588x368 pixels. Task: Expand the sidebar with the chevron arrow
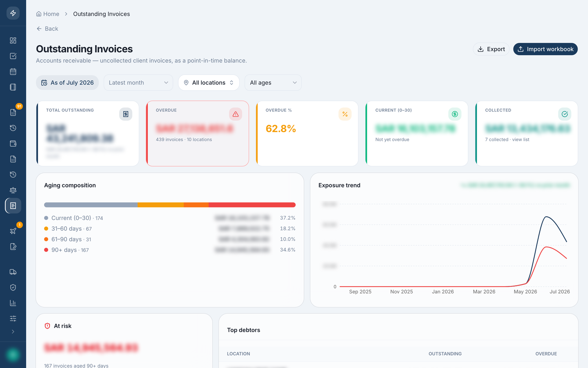[13, 332]
